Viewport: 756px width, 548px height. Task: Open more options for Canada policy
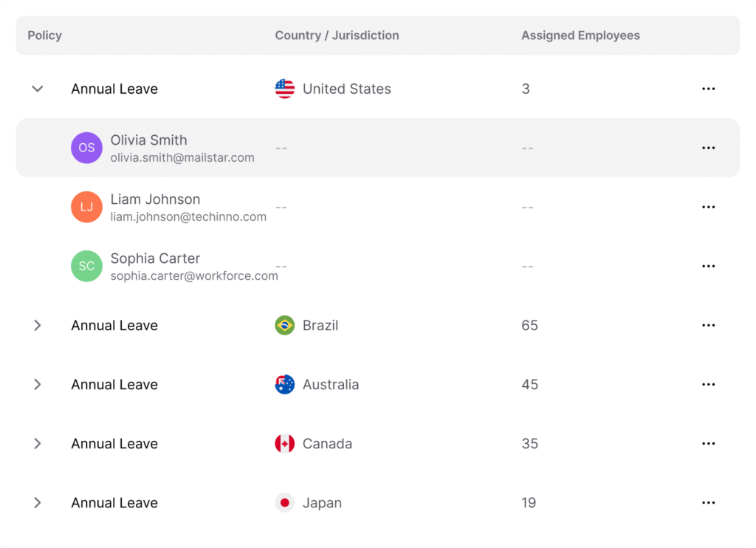pyautogui.click(x=708, y=443)
